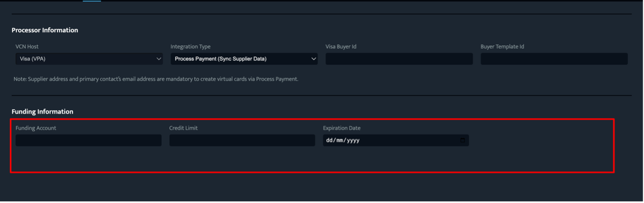Click the Funding Information section heading
644x203 pixels.
click(43, 112)
